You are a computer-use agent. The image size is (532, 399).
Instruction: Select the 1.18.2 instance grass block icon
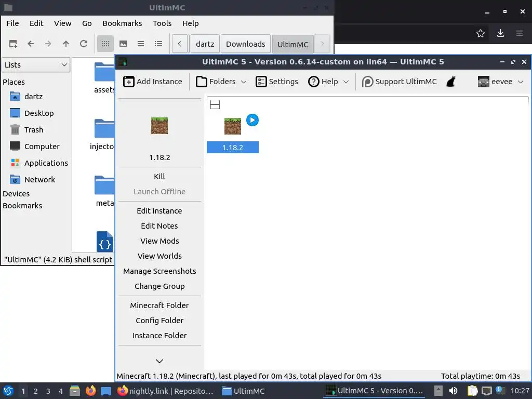click(232, 126)
